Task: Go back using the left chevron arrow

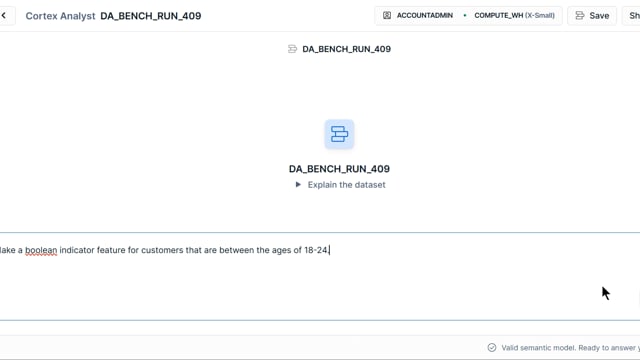Action: 4,16
